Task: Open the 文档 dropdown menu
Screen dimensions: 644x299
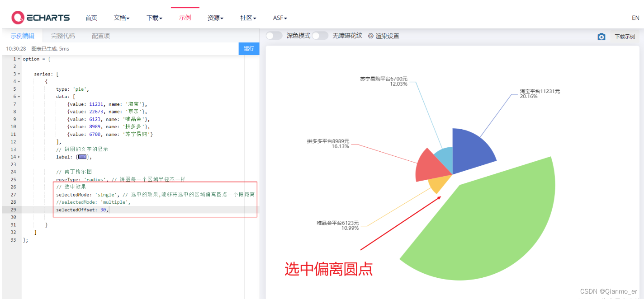Action: coord(121,18)
